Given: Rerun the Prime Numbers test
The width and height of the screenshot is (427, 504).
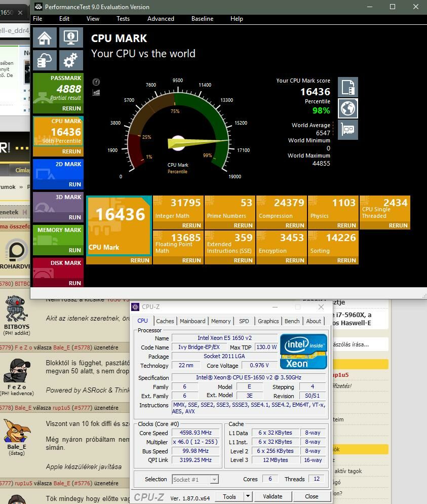Looking at the screenshot, I should coord(243,225).
